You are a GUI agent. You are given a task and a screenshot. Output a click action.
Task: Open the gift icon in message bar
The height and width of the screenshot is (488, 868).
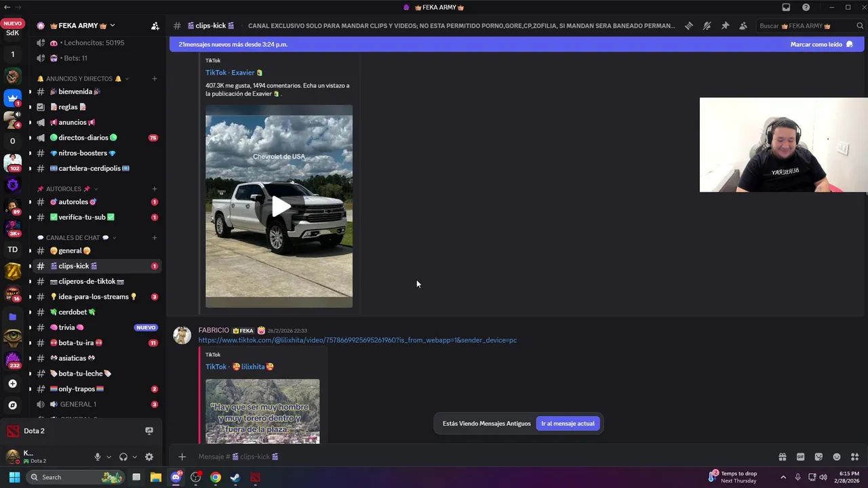[x=782, y=457]
